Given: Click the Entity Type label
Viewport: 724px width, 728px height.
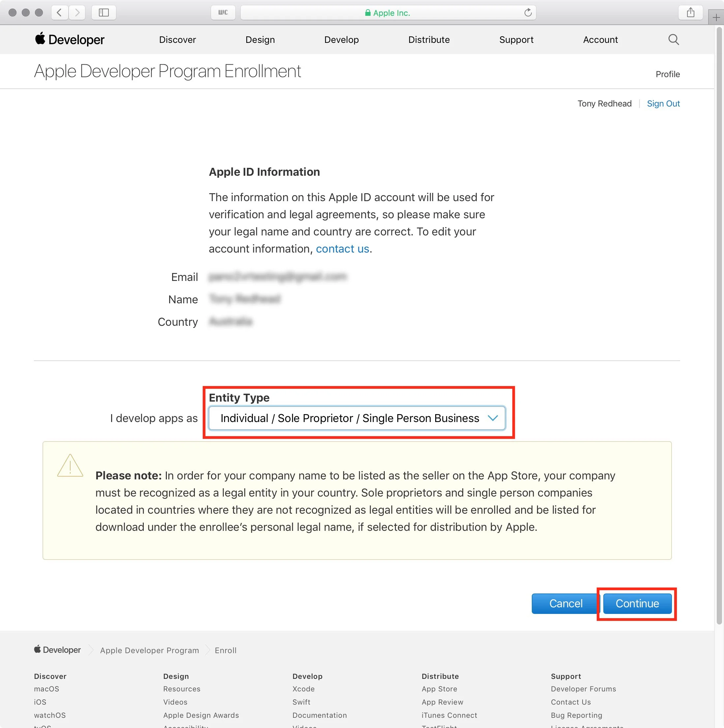Looking at the screenshot, I should 239,398.
